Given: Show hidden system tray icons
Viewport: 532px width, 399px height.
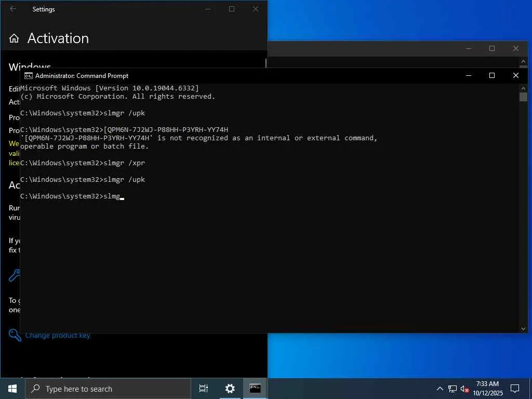Looking at the screenshot, I should [440, 389].
